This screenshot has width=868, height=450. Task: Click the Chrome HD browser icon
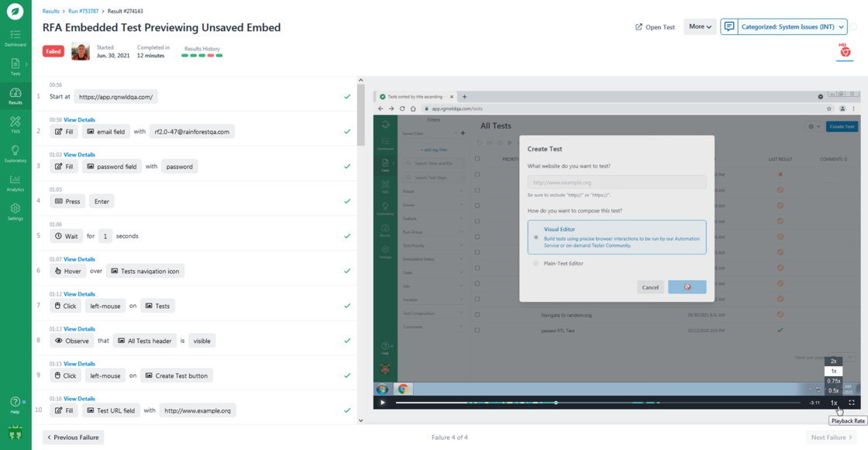pyautogui.click(x=845, y=50)
